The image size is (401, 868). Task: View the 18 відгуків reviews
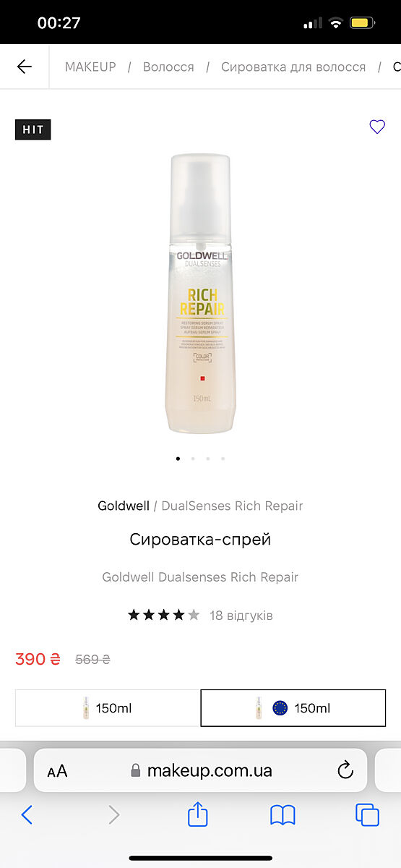241,616
